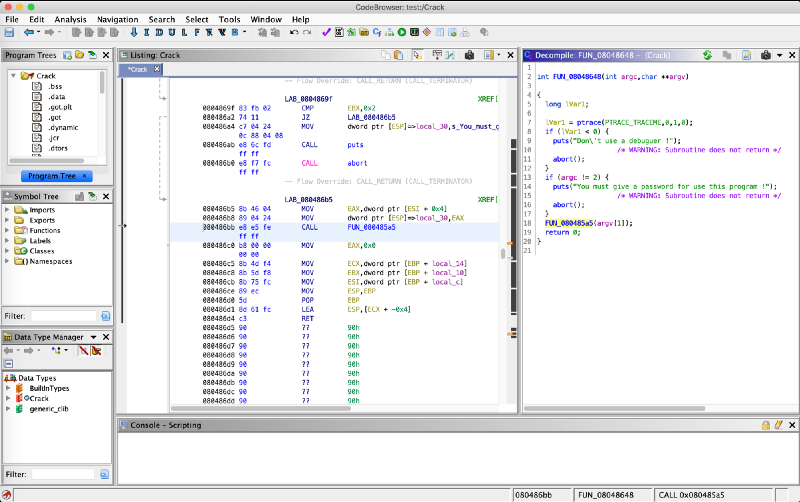Expand the Imports folder in Symbol Tree
The height and width of the screenshot is (502, 800).
[7, 210]
